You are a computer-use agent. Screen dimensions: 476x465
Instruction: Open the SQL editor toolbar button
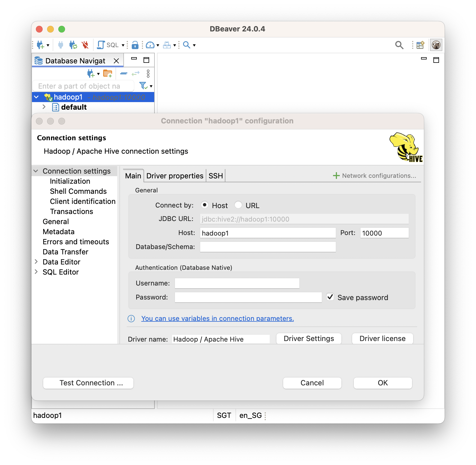(108, 45)
